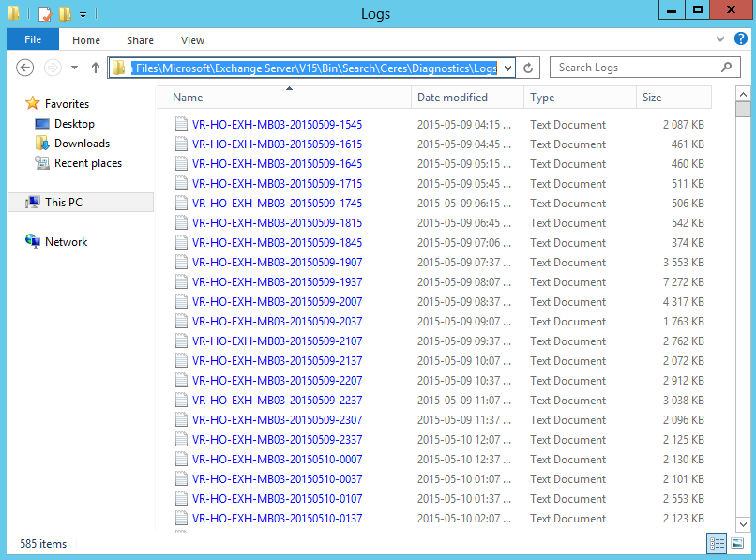Click the address bar path text

(314, 68)
